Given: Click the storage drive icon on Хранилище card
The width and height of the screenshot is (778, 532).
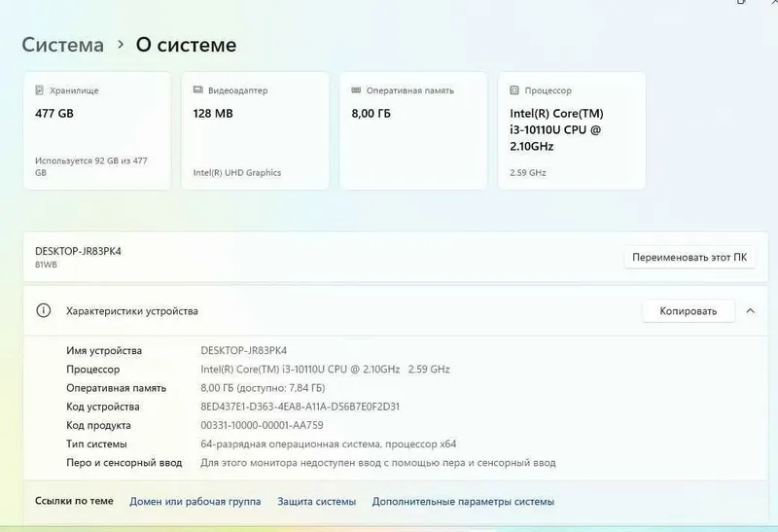Looking at the screenshot, I should tap(40, 90).
